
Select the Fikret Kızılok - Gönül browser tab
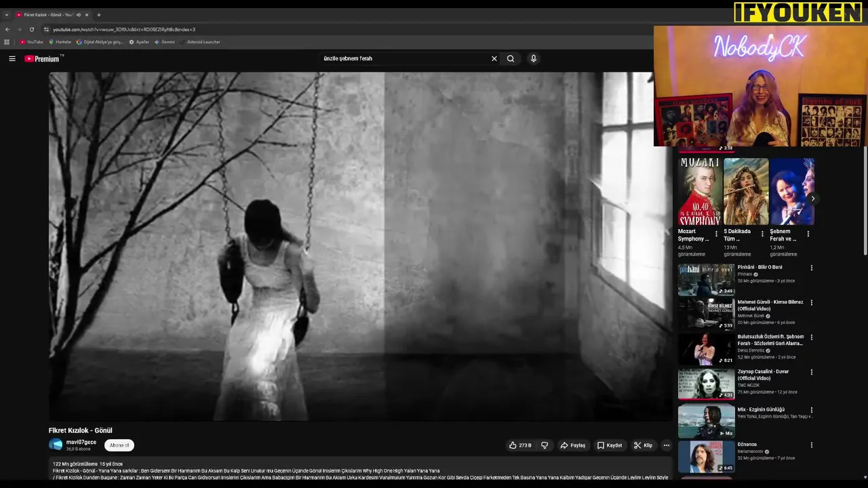tap(53, 14)
